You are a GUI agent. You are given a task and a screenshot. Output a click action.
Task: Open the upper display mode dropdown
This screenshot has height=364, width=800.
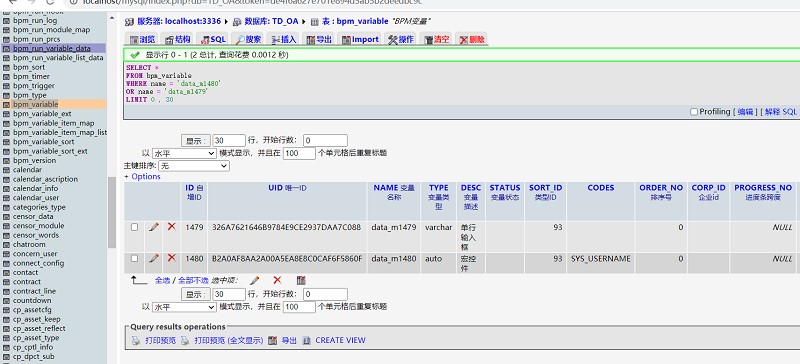pyautogui.click(x=185, y=153)
